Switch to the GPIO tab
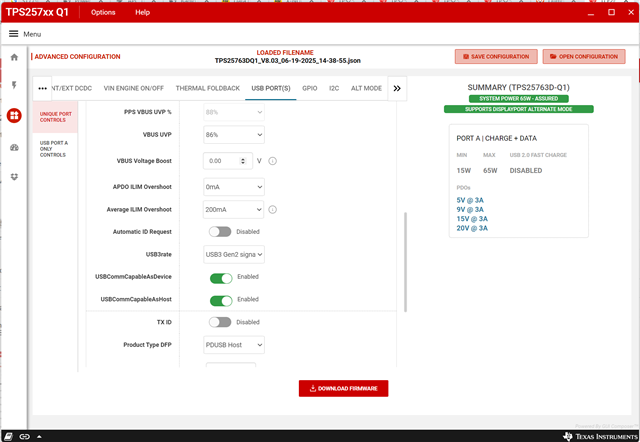The width and height of the screenshot is (640, 442). coord(310,88)
